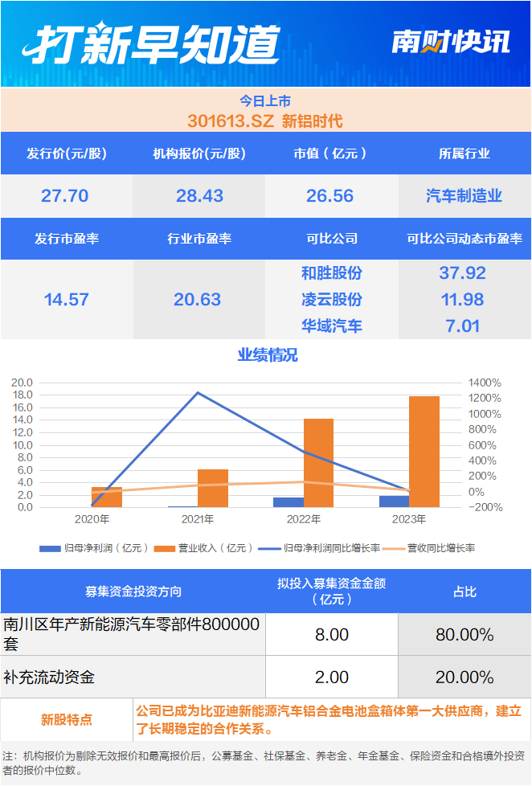532x786 pixels.
Task: Click the 2022年 blue net profit bar
Action: [x=289, y=502]
